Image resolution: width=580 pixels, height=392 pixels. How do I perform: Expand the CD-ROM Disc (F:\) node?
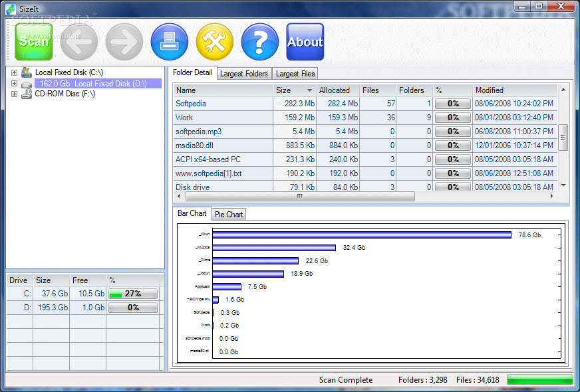click(x=14, y=94)
